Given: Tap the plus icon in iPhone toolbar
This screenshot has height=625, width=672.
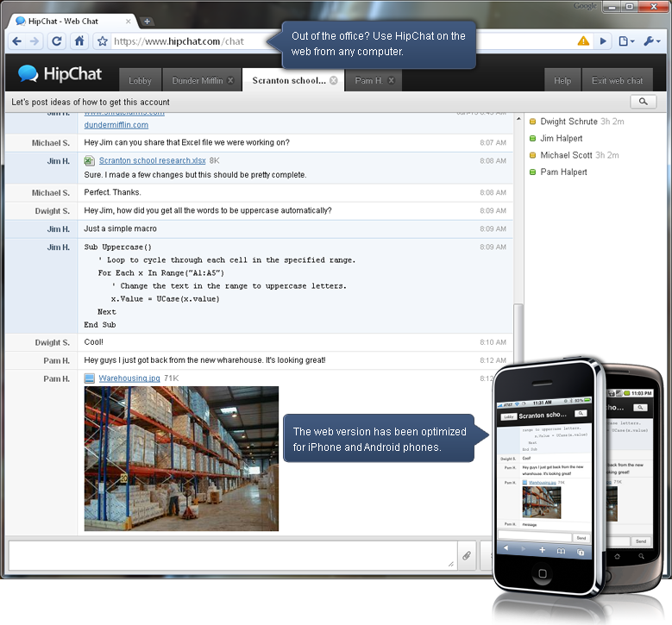Looking at the screenshot, I should point(542,550).
